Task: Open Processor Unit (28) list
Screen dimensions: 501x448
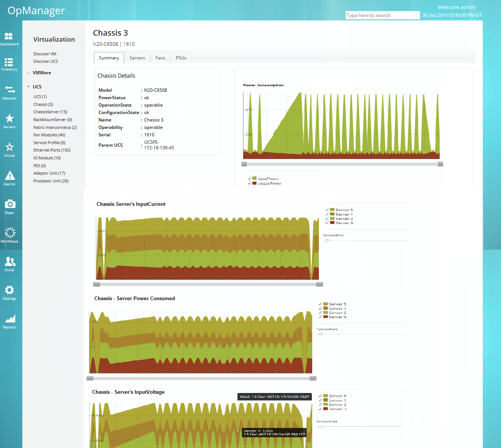Action: point(51,181)
